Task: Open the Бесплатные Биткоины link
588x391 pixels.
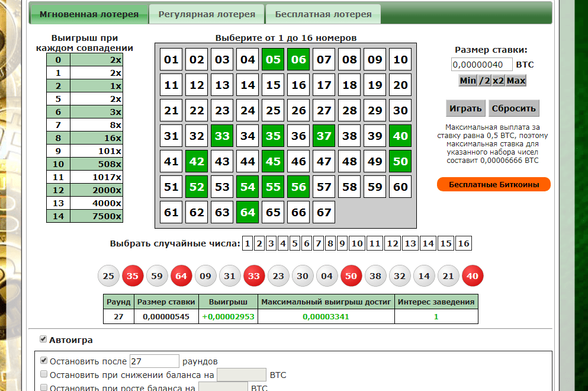Action: tap(493, 185)
